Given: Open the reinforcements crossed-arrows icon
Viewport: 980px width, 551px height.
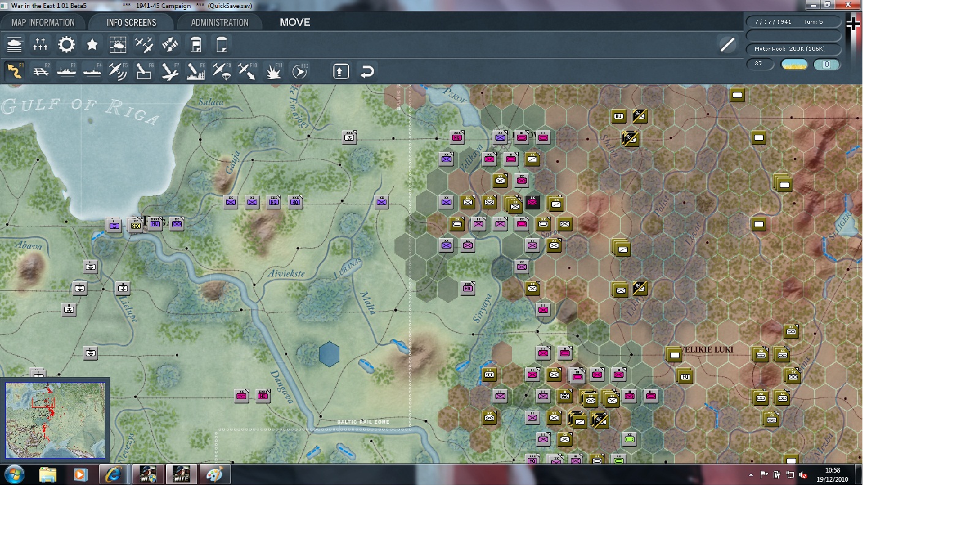Looking at the screenshot, I should pyautogui.click(x=170, y=45).
